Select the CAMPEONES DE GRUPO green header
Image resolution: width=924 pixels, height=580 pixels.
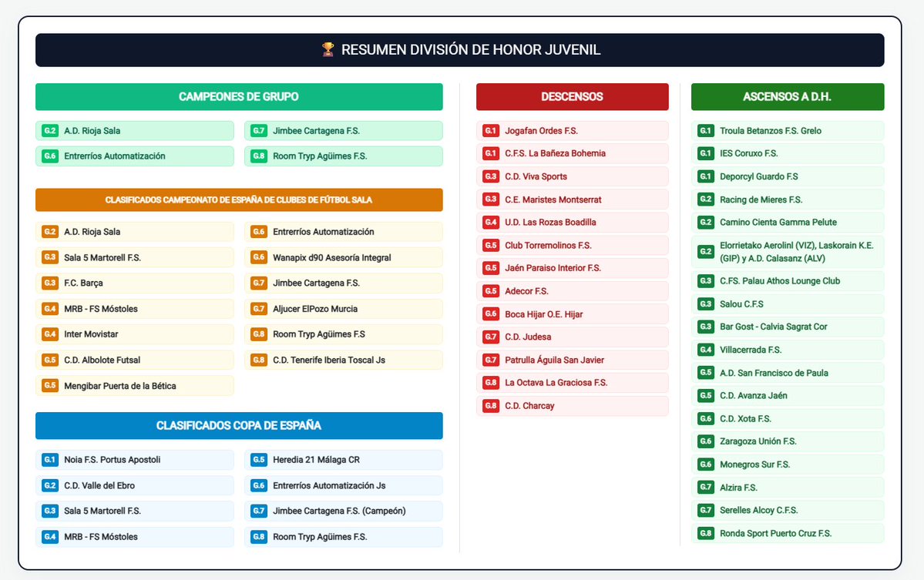coord(239,96)
